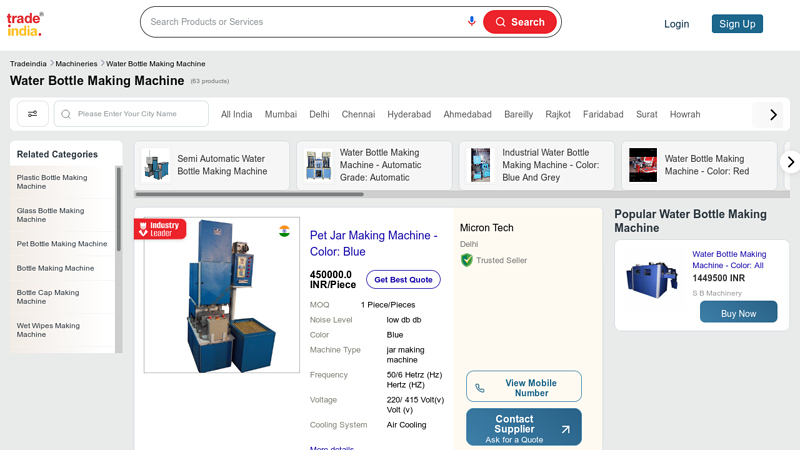
Task: Click View Mobile Number button
Action: [523, 386]
